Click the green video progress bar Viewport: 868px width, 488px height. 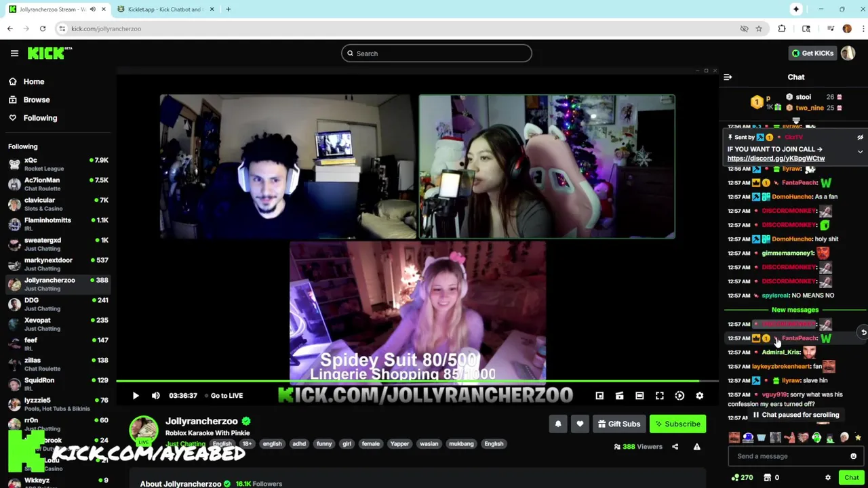coord(417,382)
